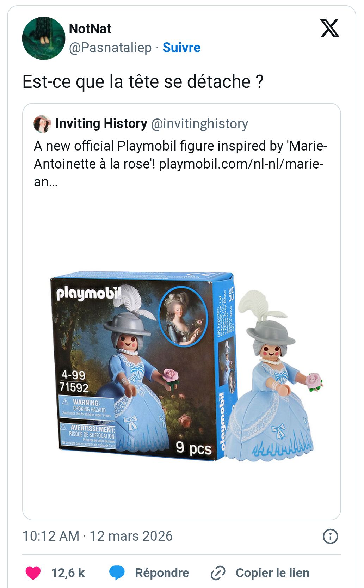Image resolution: width=364 pixels, height=588 pixels.
Task: Click the Répondre label
Action: pyautogui.click(x=162, y=573)
